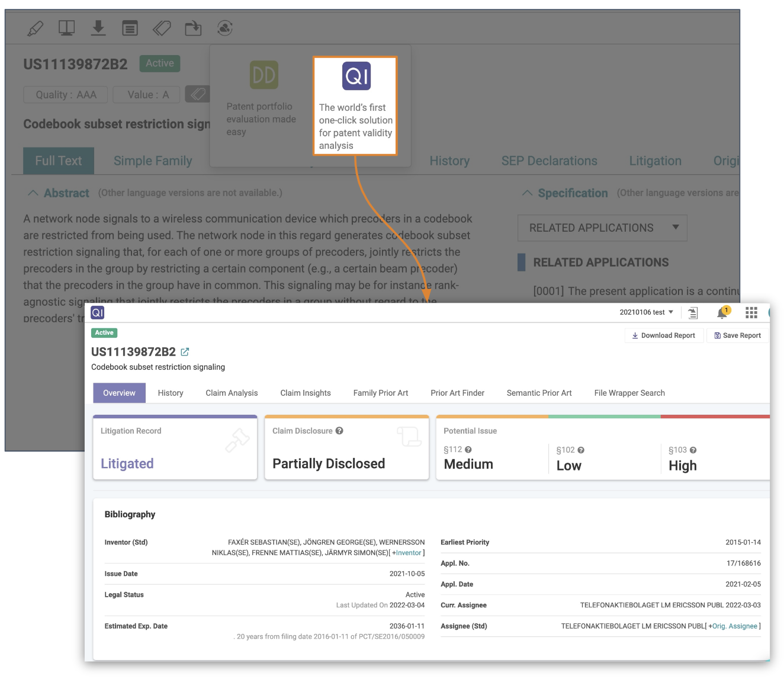Click Estimated Exp. Date 2036-01-11
Image resolution: width=784 pixels, height=679 pixels.
[x=407, y=626]
